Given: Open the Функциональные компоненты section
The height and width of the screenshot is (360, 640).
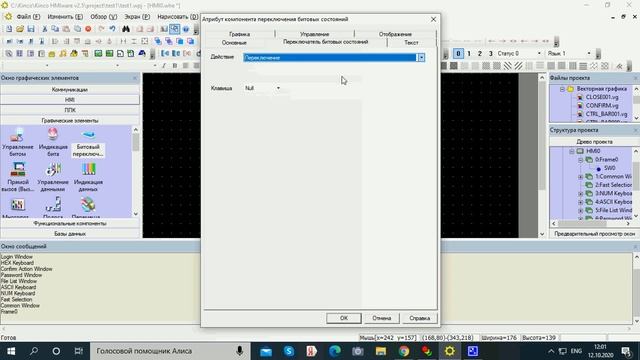Looking at the screenshot, I should pos(70,224).
